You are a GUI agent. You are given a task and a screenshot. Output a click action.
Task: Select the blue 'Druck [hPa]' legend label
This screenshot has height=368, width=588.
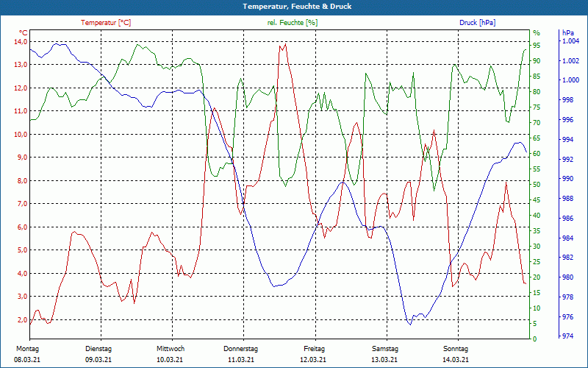click(x=477, y=23)
